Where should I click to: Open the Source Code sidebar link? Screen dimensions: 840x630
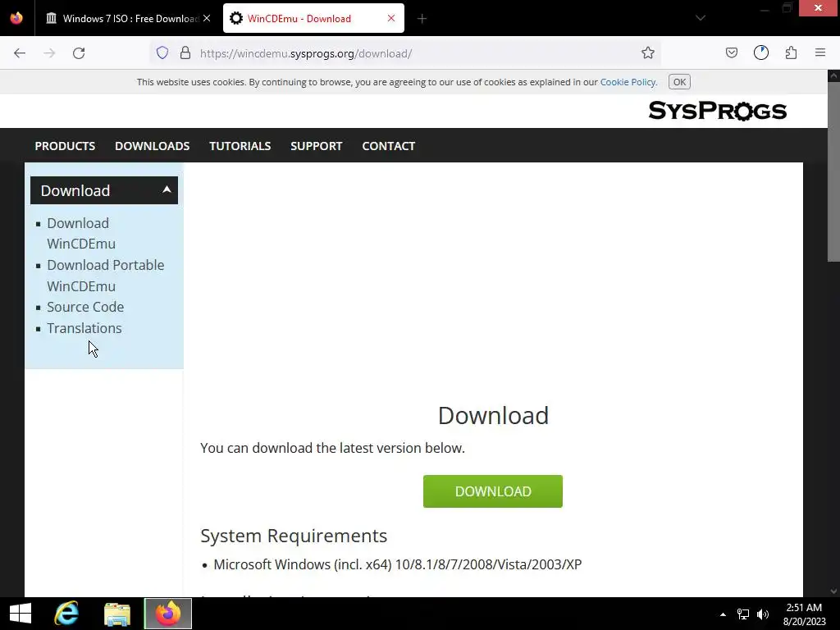point(85,307)
